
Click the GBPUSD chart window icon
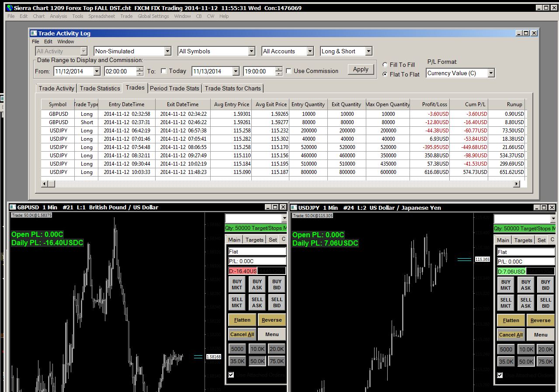(x=13, y=207)
